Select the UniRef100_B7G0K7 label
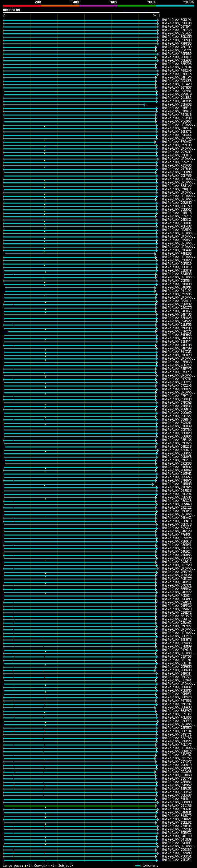The image size is (197, 868). point(176,142)
